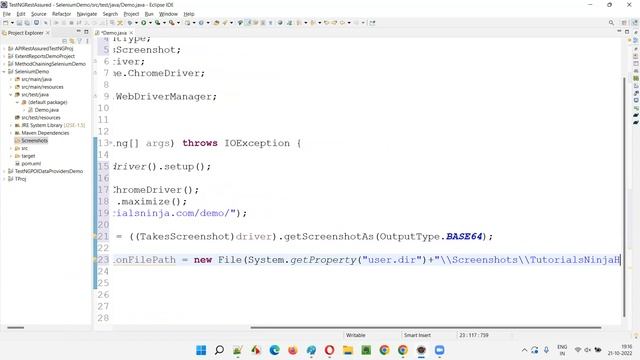Open the File menu
The width and height of the screenshot is (640, 360).
click(7, 14)
